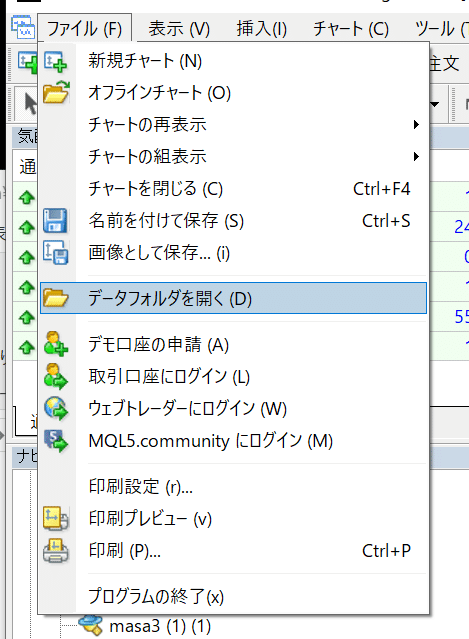Click the MQL5 community login icon

point(56,441)
